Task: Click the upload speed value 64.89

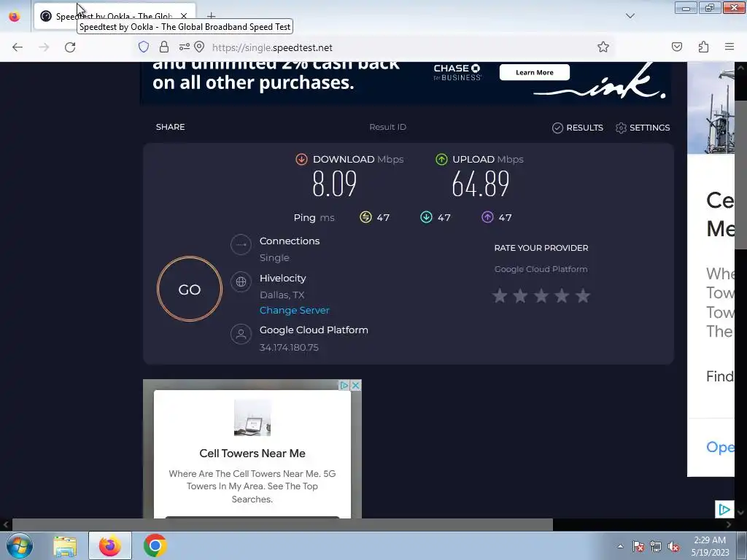Action: (x=481, y=184)
